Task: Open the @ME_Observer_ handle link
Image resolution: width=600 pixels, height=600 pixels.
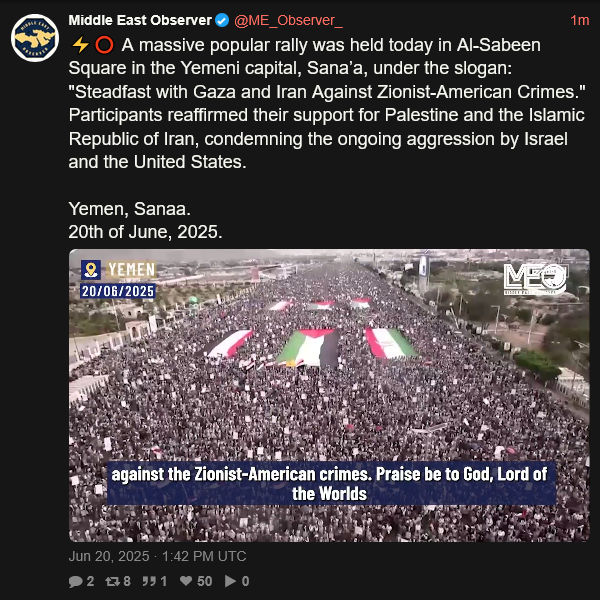Action: point(288,20)
